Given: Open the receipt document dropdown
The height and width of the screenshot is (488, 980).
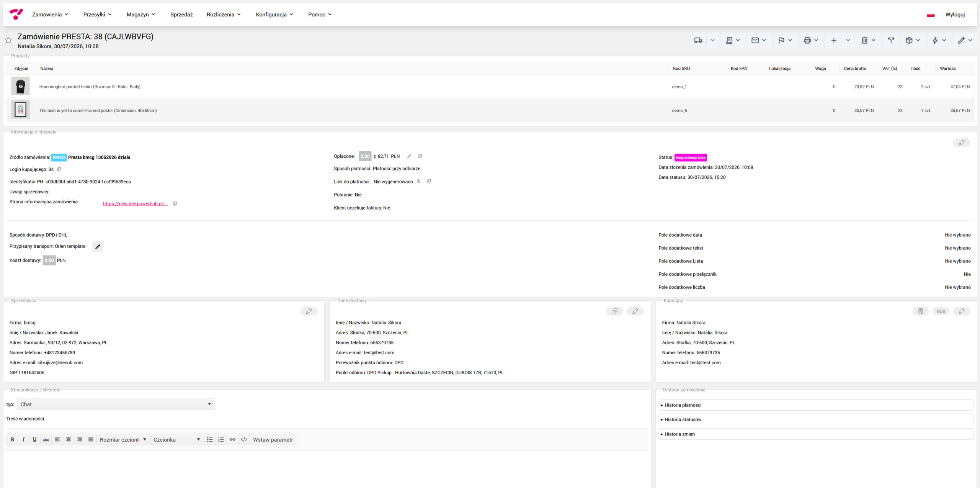Looking at the screenshot, I should click(x=733, y=40).
